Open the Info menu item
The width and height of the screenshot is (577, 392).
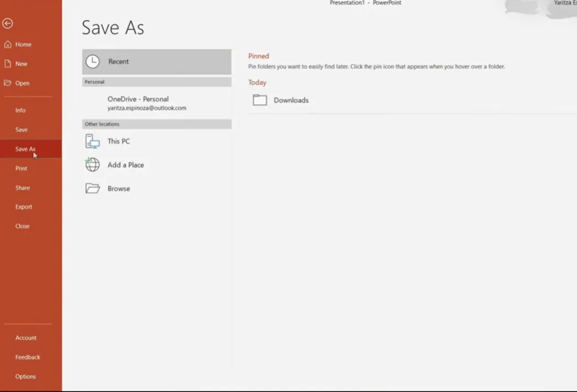point(20,110)
